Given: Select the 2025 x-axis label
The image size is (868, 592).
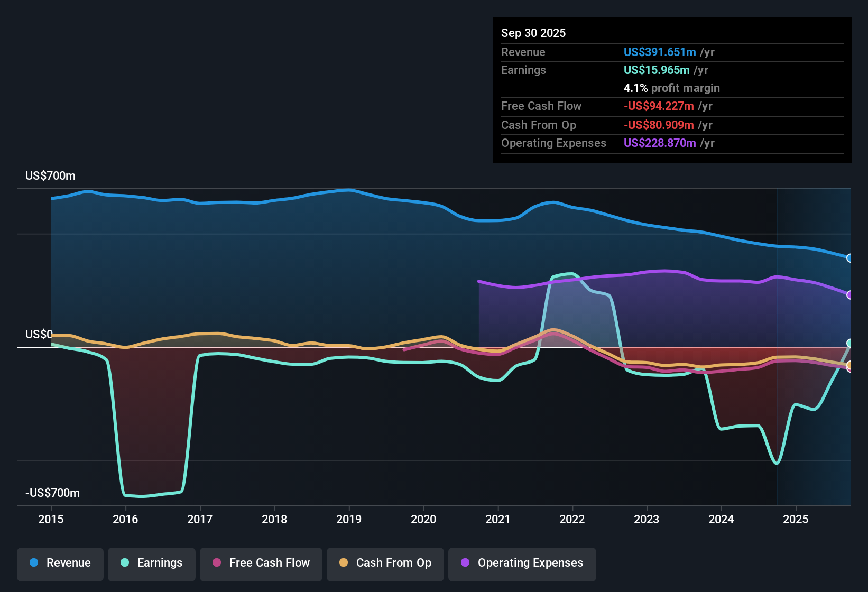Looking at the screenshot, I should coord(796,520).
